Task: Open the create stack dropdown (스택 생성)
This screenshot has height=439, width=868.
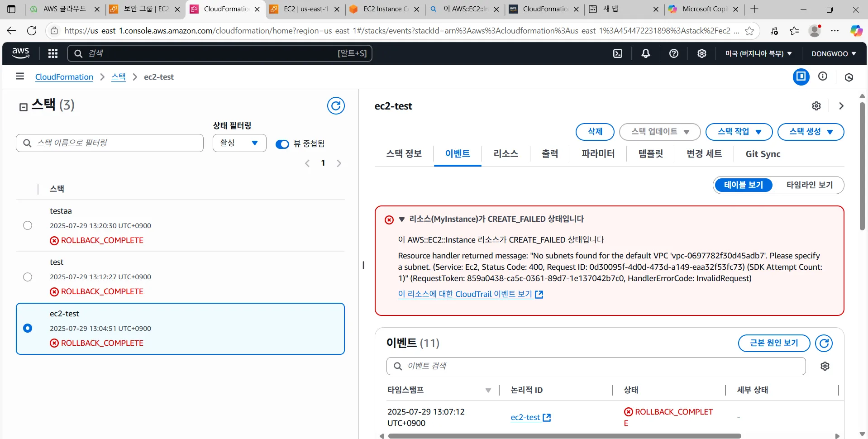Action: [811, 132]
